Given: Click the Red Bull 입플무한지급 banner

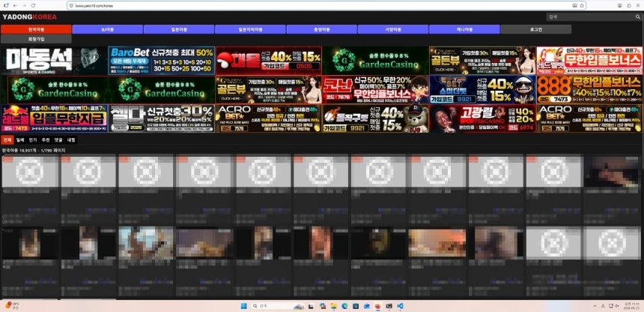Looking at the screenshot, I should (x=54, y=118).
